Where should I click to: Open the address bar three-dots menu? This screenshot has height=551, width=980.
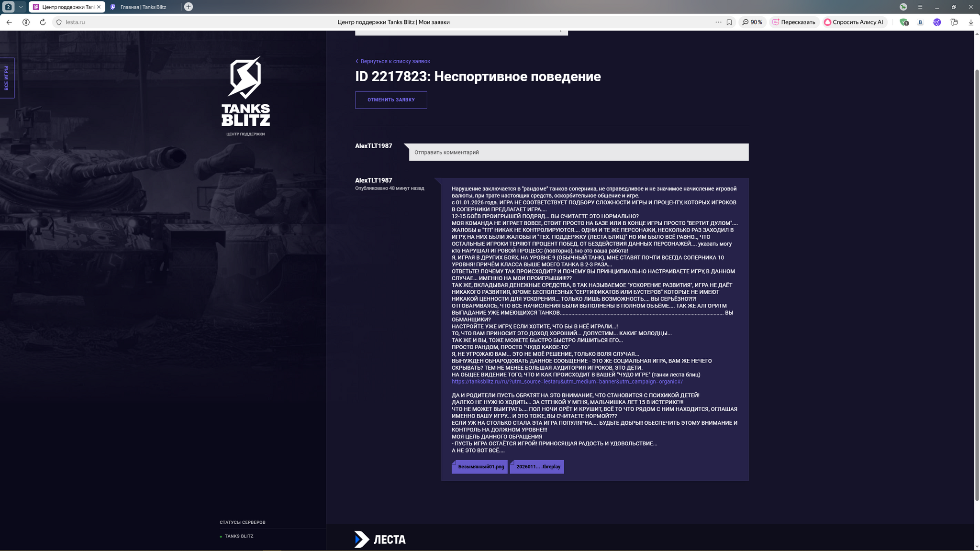coord(718,22)
